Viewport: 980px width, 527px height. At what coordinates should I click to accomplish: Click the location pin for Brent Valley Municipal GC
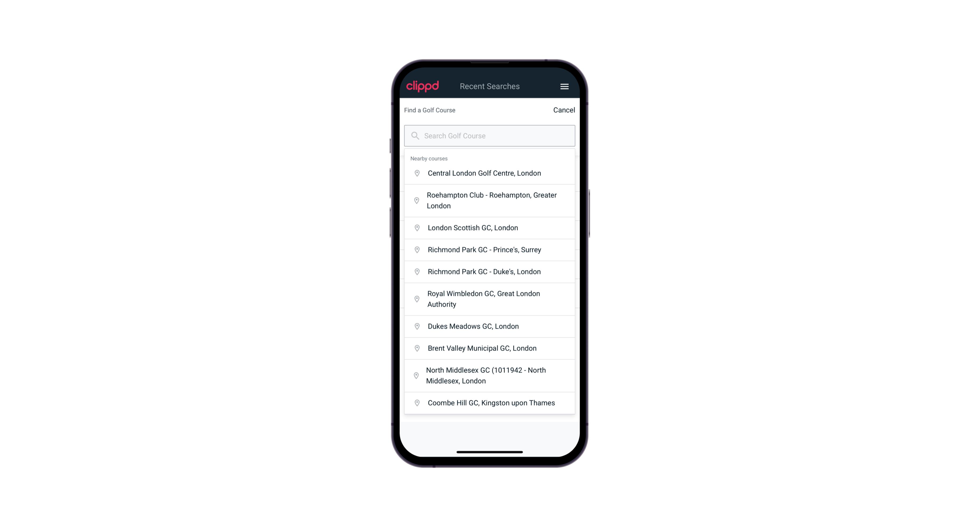tap(416, 348)
